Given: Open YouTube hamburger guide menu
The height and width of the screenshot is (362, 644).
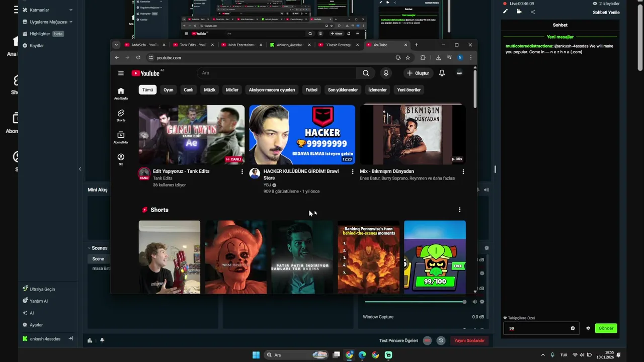Looking at the screenshot, I should coord(121,73).
